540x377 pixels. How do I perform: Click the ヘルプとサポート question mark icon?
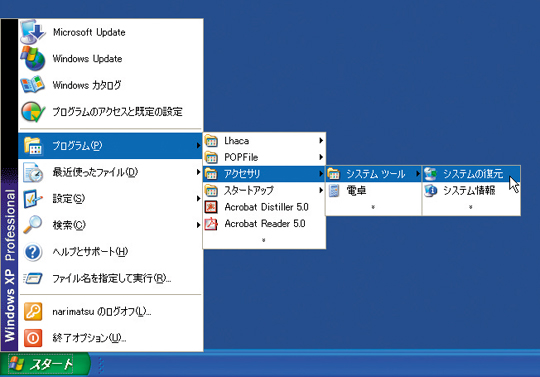(x=33, y=252)
